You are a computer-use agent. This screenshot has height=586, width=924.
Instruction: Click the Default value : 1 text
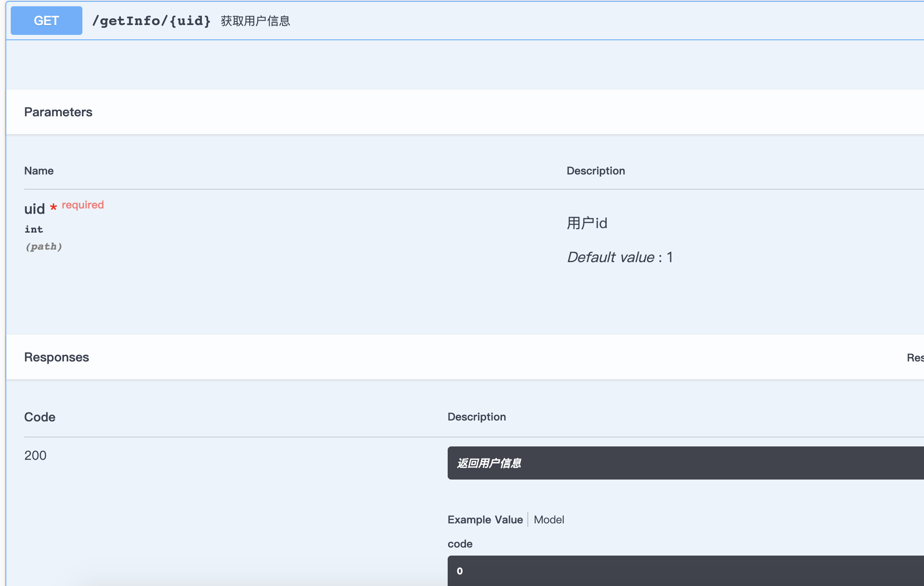coord(620,257)
